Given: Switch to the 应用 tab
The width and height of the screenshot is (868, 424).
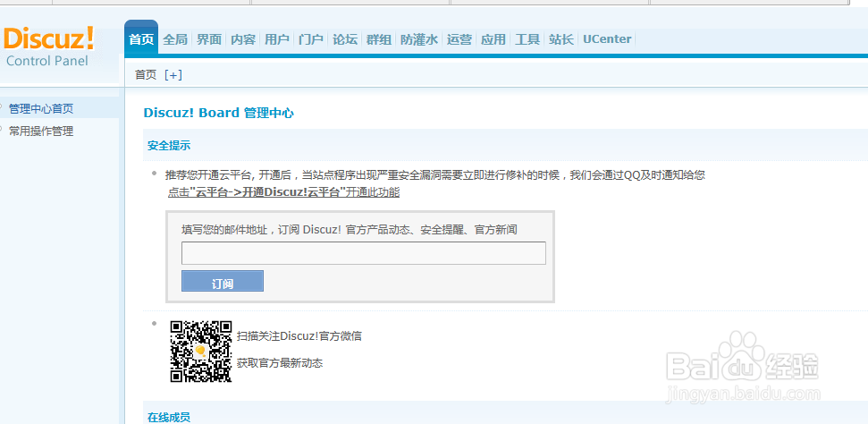Looking at the screenshot, I should pyautogui.click(x=493, y=39).
